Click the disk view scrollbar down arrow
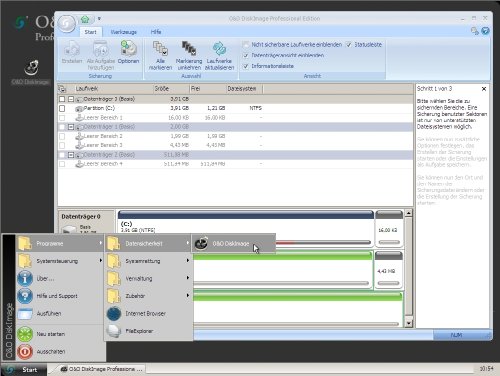 [x=409, y=323]
